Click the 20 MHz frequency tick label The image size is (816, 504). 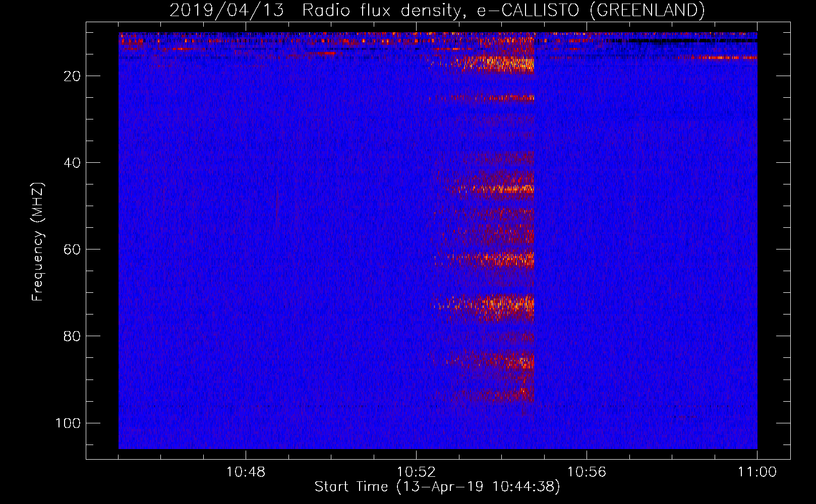coord(72,76)
